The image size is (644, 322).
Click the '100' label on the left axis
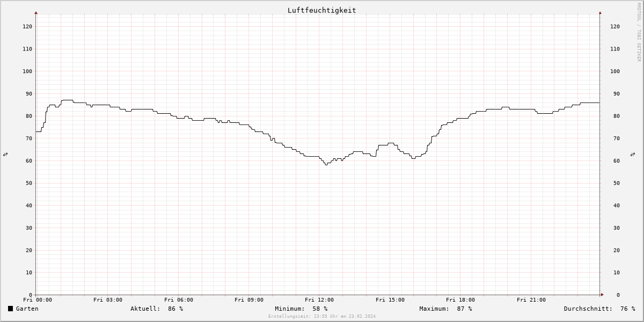click(x=27, y=71)
